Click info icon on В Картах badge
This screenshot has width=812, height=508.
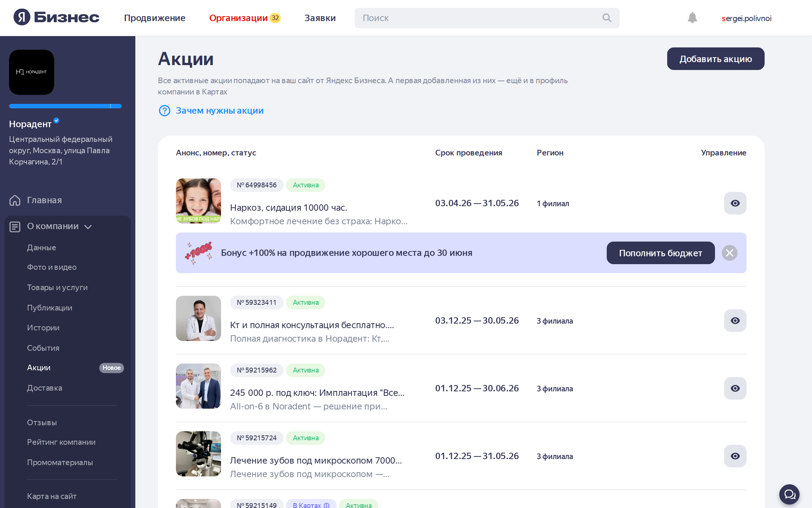click(327, 505)
